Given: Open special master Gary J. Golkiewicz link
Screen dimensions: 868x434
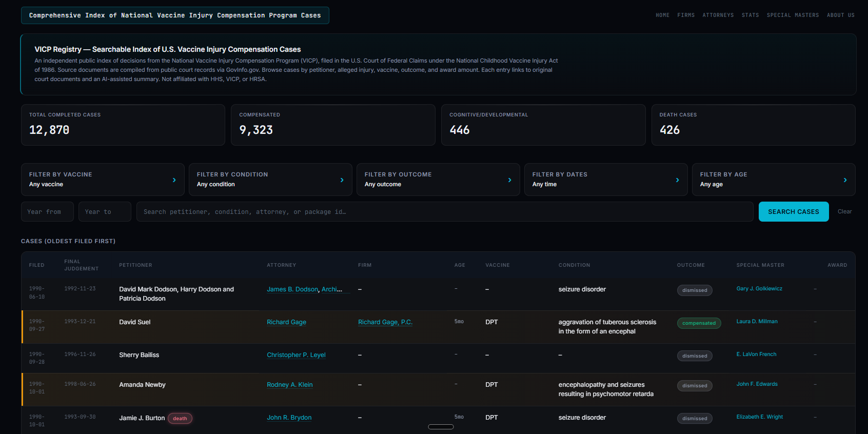Looking at the screenshot, I should [x=759, y=288].
